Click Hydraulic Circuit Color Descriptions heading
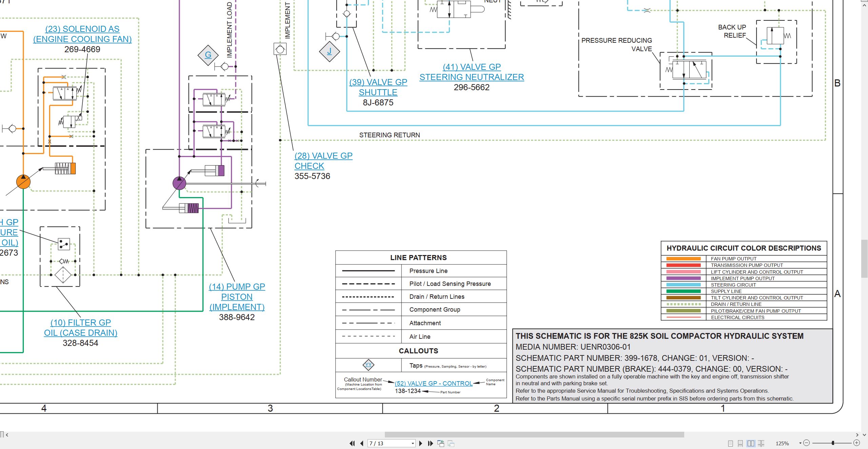 [x=744, y=248]
